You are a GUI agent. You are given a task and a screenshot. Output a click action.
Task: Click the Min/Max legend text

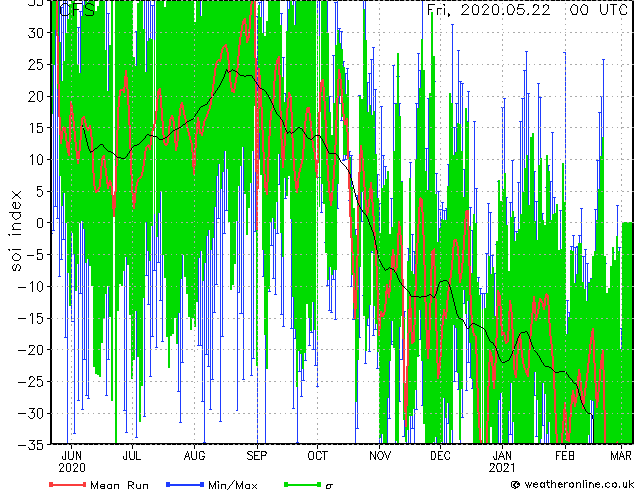tap(232, 485)
